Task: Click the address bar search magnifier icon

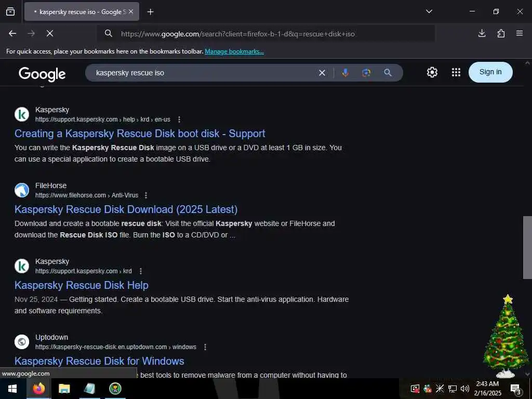Action: (x=108, y=33)
